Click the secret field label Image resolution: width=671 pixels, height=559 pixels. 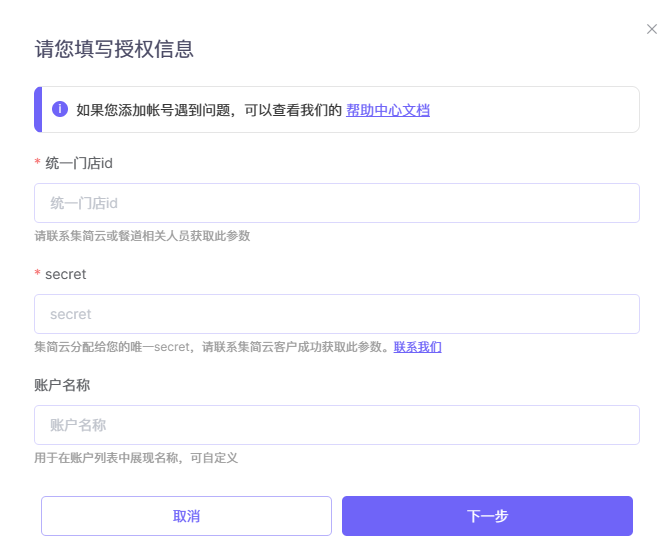(65, 274)
